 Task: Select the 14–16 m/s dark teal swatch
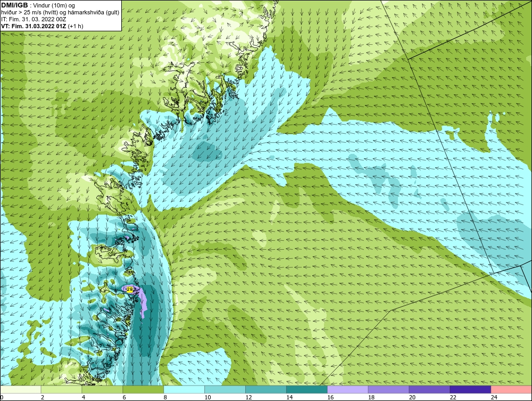307,389
